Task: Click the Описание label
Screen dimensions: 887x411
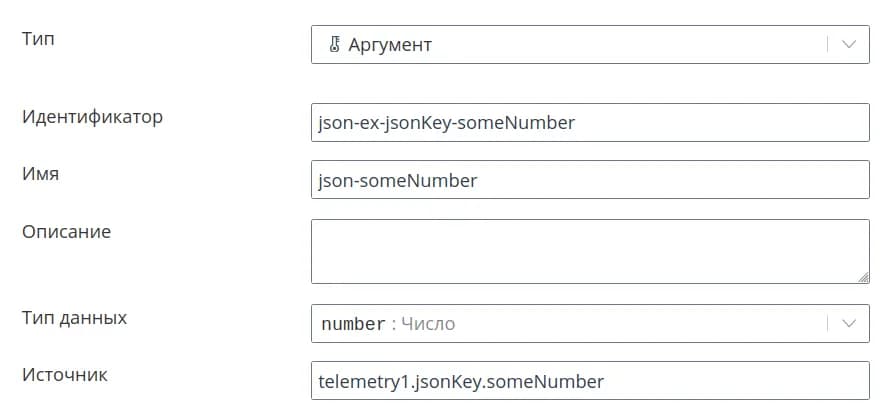Action: pyautogui.click(x=66, y=232)
